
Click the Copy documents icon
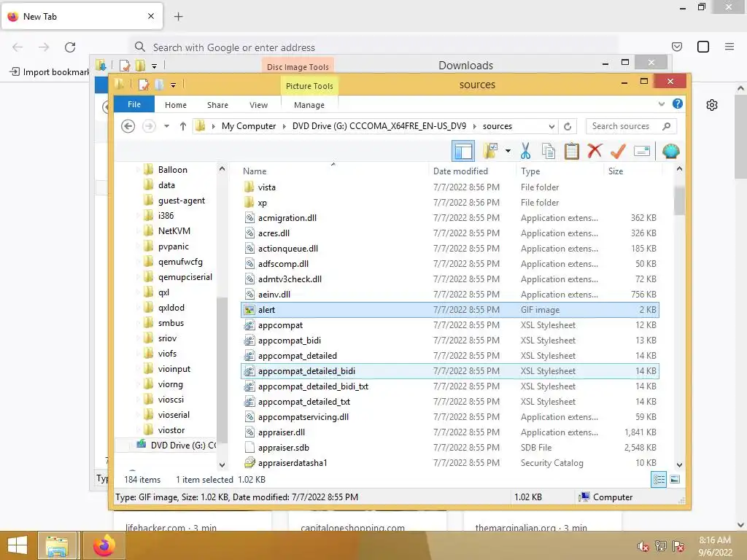(549, 152)
